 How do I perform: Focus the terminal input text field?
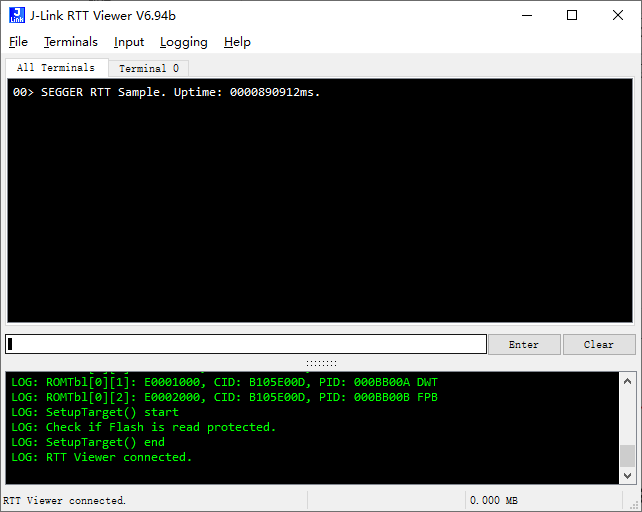tap(246, 344)
